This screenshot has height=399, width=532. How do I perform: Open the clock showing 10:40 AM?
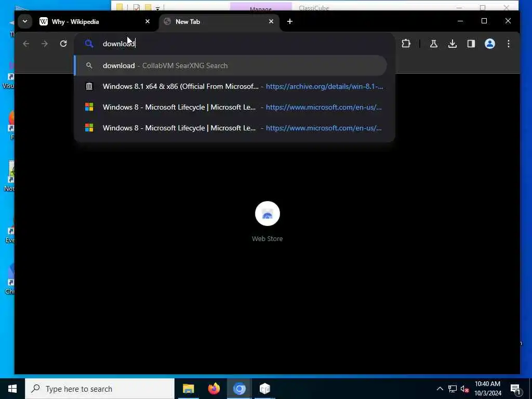tap(487, 389)
